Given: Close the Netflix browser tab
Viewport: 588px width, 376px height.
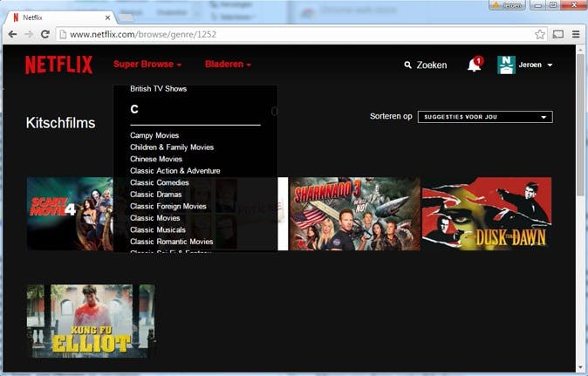Looking at the screenshot, I should 107,17.
